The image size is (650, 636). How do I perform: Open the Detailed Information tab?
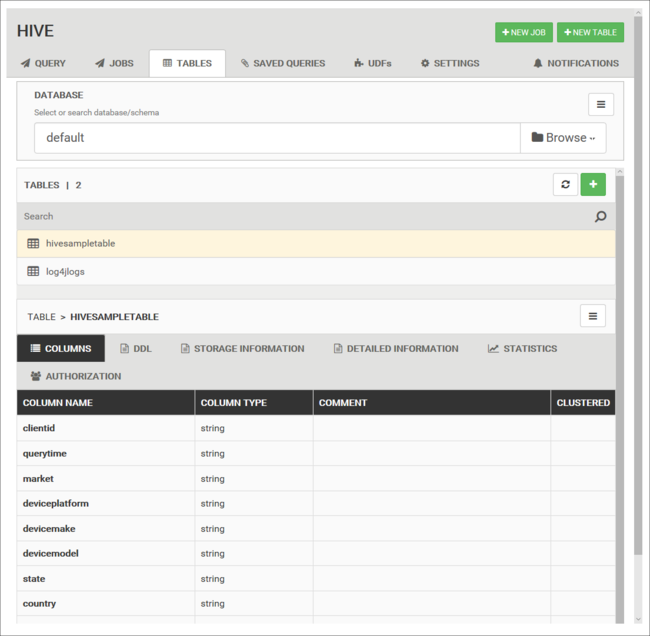pyautogui.click(x=396, y=349)
